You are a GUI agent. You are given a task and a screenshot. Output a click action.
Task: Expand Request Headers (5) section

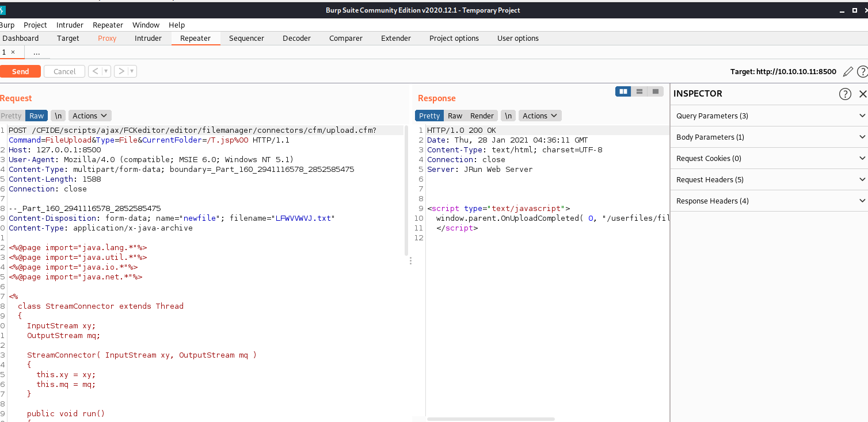tap(769, 179)
